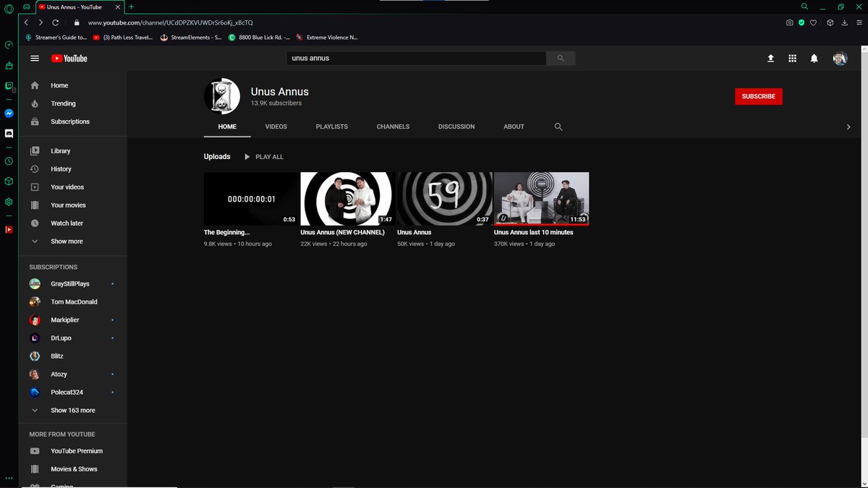Open the notifications bell

(x=814, y=59)
